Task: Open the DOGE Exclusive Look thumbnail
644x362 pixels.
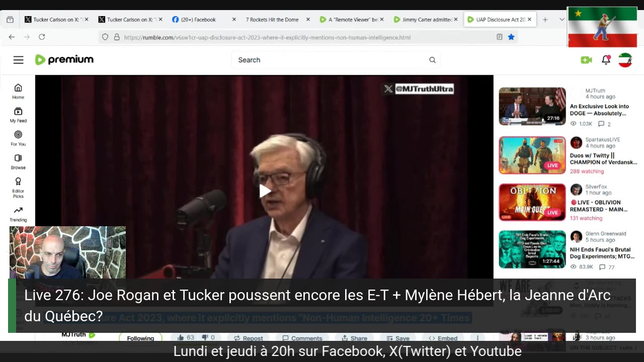Action: 532,106
